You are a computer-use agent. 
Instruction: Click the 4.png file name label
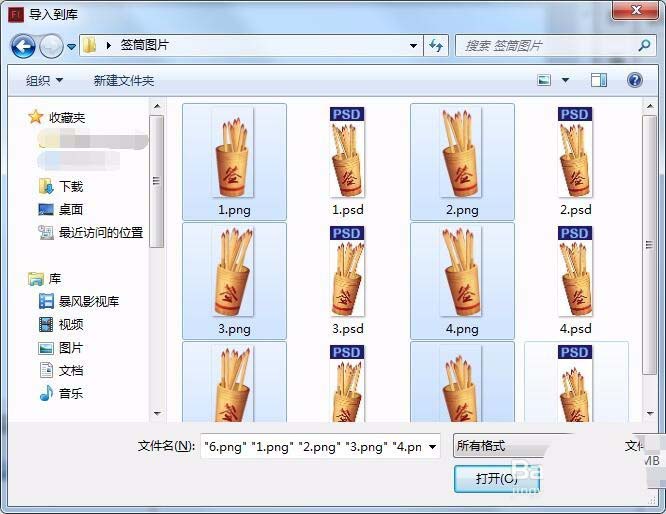point(462,329)
